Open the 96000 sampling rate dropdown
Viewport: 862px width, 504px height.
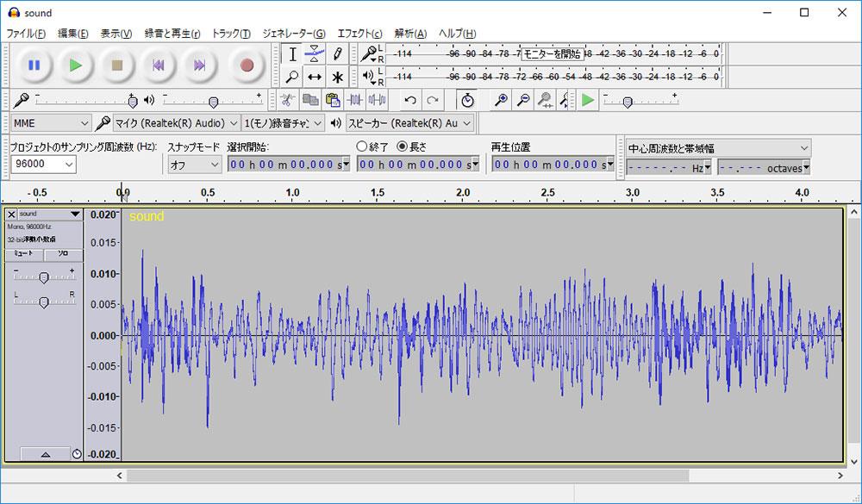[x=43, y=164]
